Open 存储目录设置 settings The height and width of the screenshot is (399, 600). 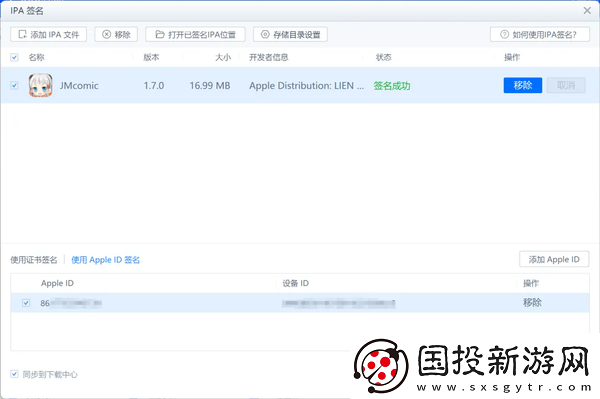[290, 34]
